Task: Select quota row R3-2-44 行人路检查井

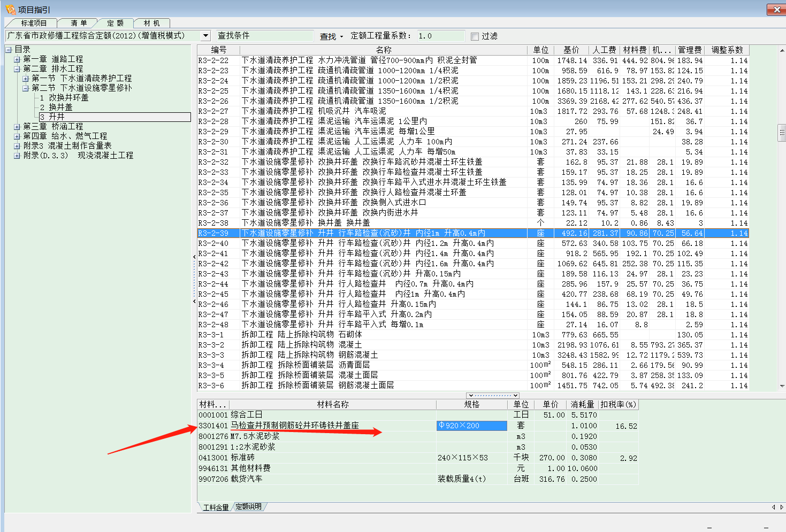Action: (473, 284)
